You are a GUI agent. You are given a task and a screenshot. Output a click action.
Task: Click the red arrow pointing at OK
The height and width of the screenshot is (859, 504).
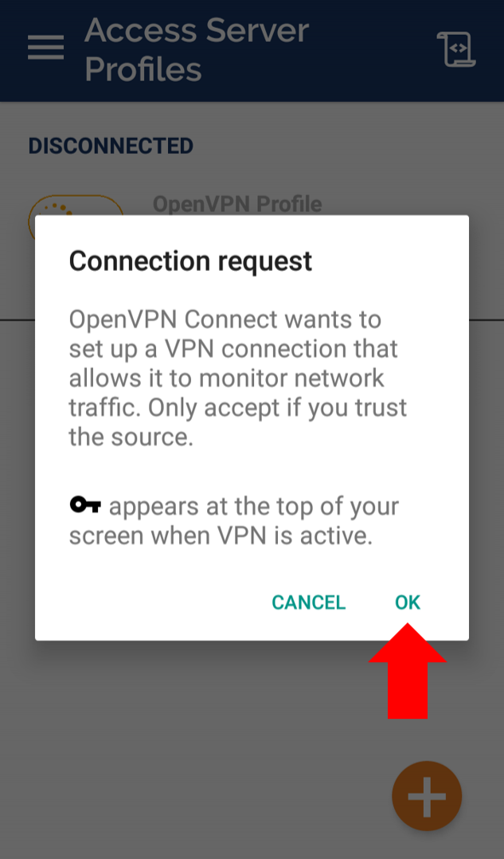click(x=408, y=670)
